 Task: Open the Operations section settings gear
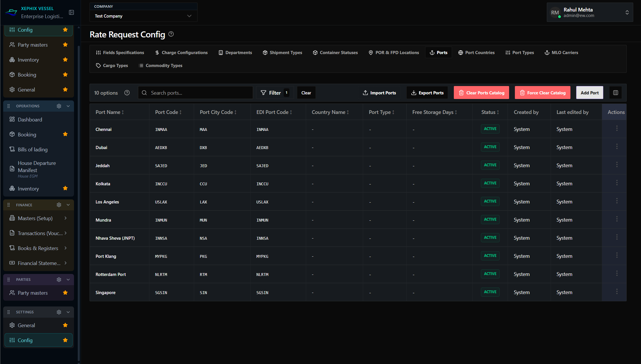tap(59, 106)
